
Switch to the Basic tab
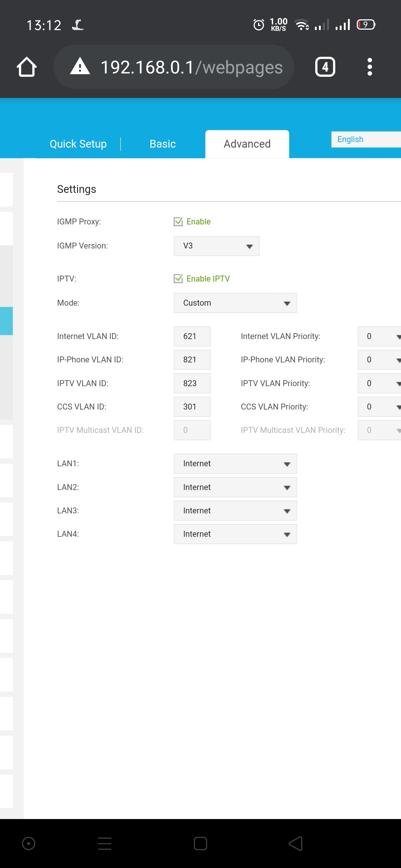click(163, 144)
